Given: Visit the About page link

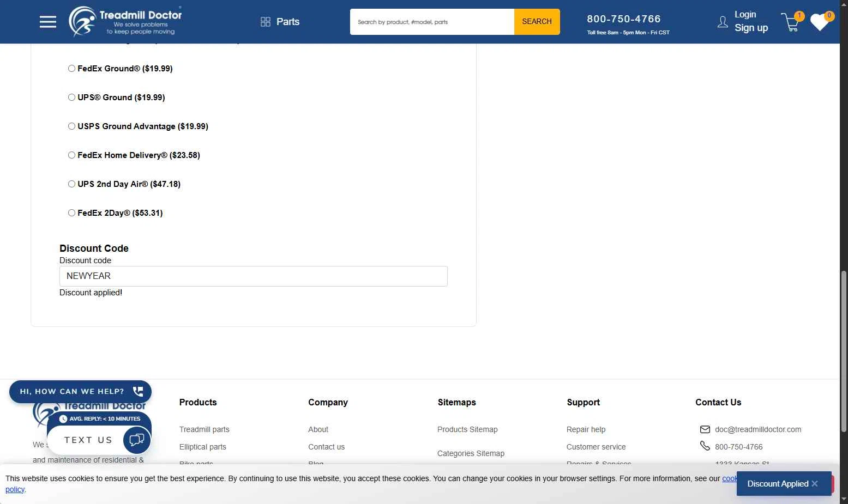Looking at the screenshot, I should point(318,429).
